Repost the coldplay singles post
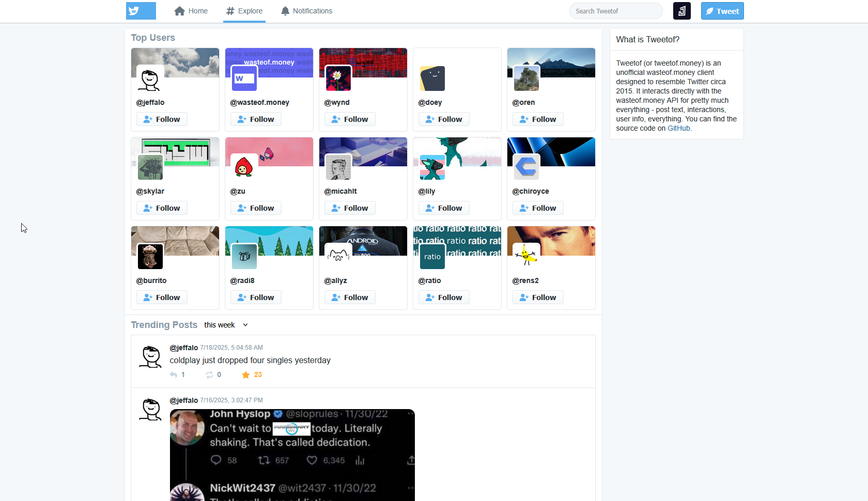 tap(213, 375)
